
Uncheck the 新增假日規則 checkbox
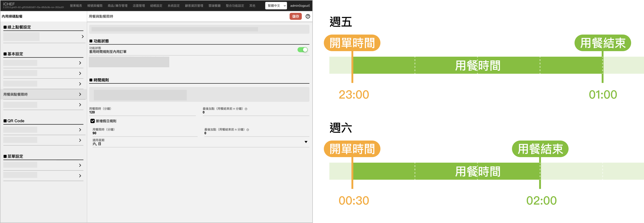92,121
